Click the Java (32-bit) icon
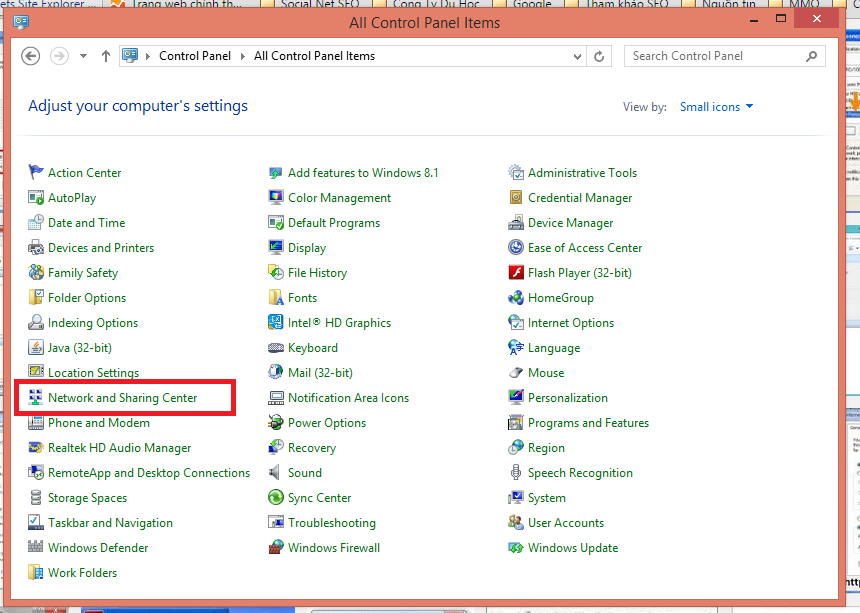The height and width of the screenshot is (613, 860). tap(36, 348)
